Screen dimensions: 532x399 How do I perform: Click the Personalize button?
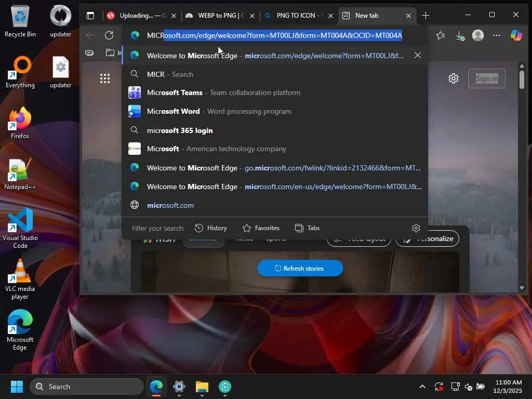tap(427, 238)
